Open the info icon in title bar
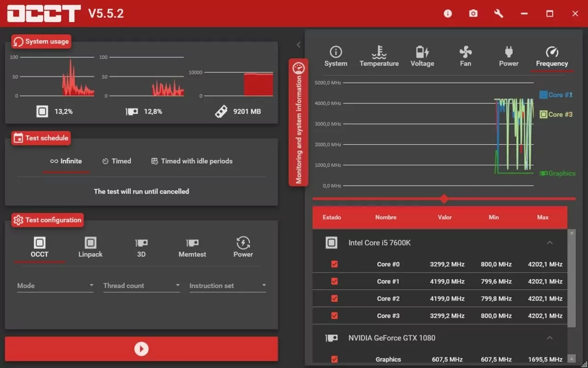This screenshot has width=588, height=368. 448,14
